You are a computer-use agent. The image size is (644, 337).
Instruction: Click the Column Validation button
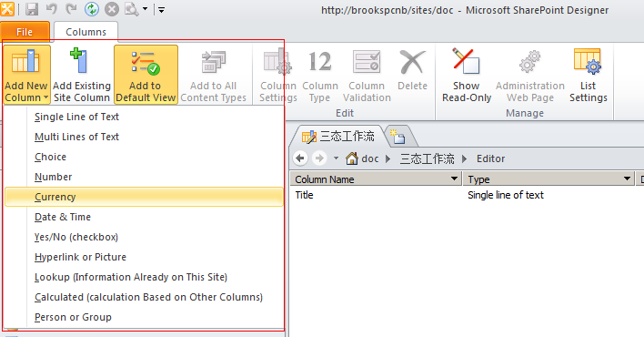[x=367, y=75]
